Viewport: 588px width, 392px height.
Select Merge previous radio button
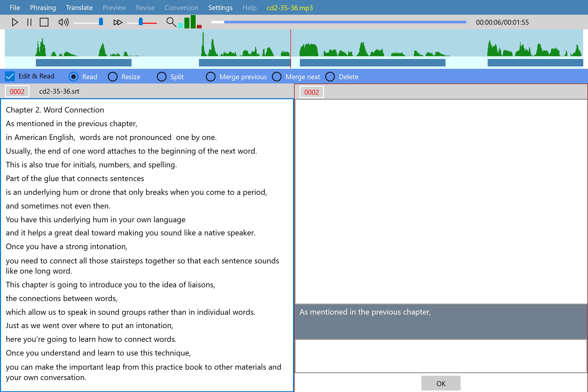(x=211, y=77)
